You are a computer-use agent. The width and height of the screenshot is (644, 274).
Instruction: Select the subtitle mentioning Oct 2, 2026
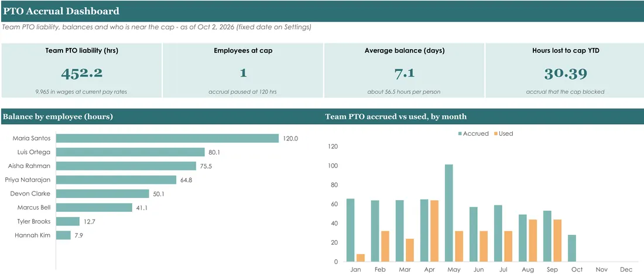156,27
